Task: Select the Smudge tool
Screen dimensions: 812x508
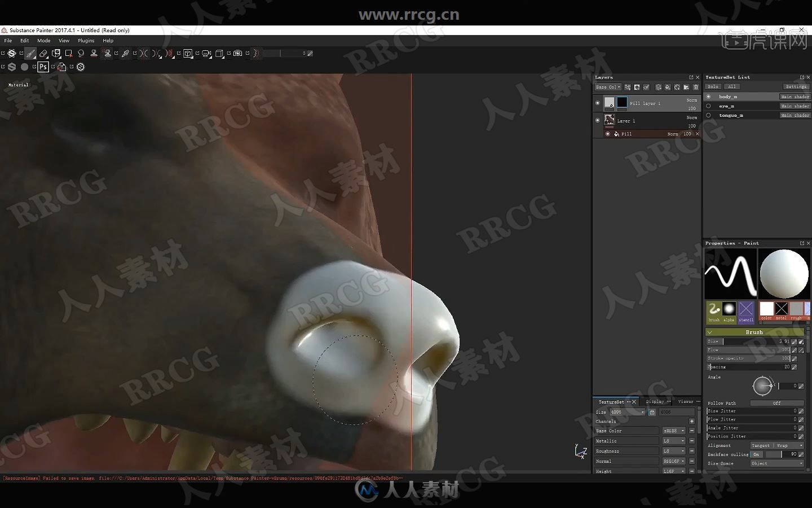Action: click(x=81, y=53)
